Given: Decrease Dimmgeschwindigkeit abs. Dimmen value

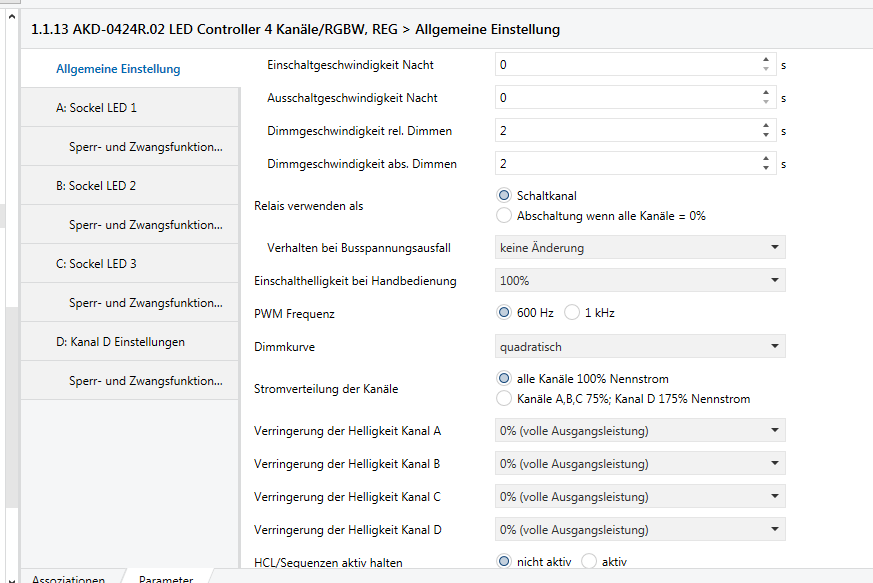Looking at the screenshot, I should pyautogui.click(x=766, y=168).
